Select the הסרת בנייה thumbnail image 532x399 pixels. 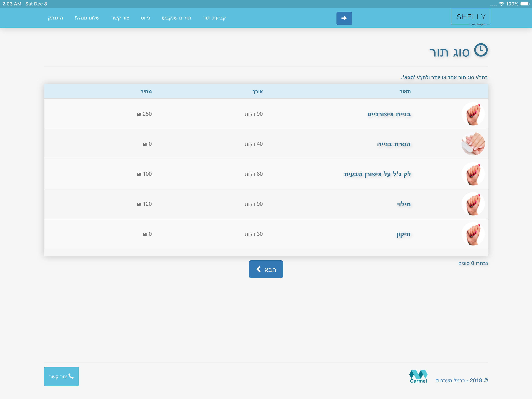pyautogui.click(x=473, y=144)
